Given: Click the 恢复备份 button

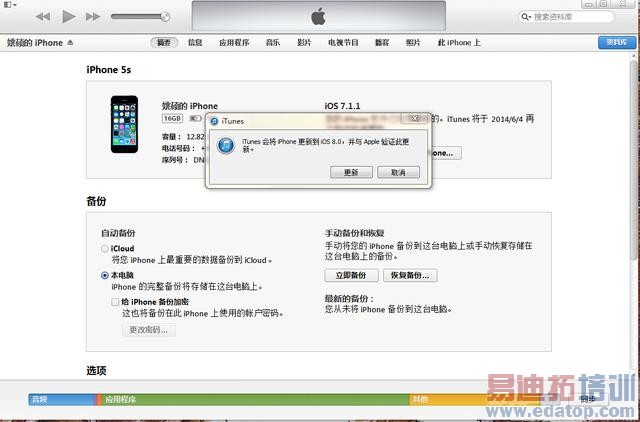Looking at the screenshot, I should pos(410,275).
